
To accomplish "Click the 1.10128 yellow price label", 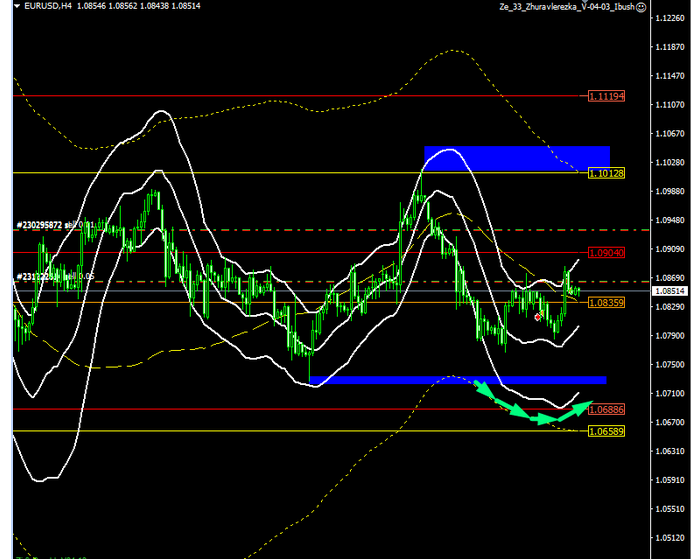I will 606,173.
